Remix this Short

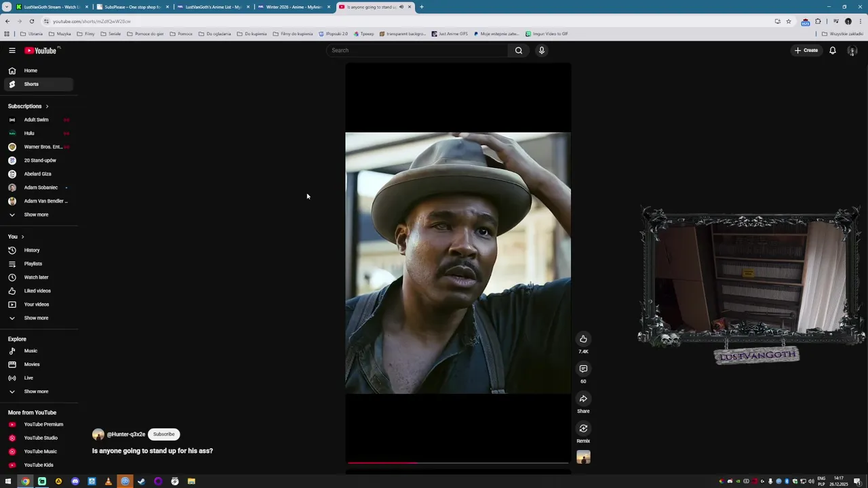tap(583, 428)
